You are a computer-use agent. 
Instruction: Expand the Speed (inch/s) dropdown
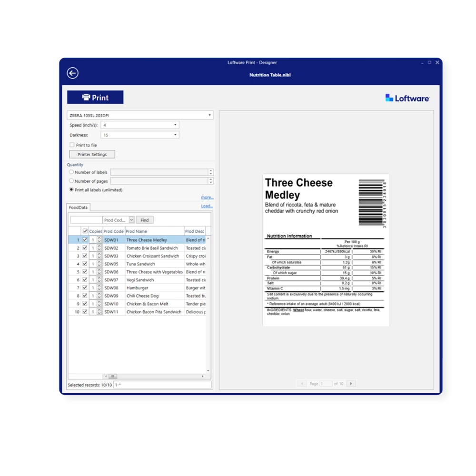click(139, 125)
